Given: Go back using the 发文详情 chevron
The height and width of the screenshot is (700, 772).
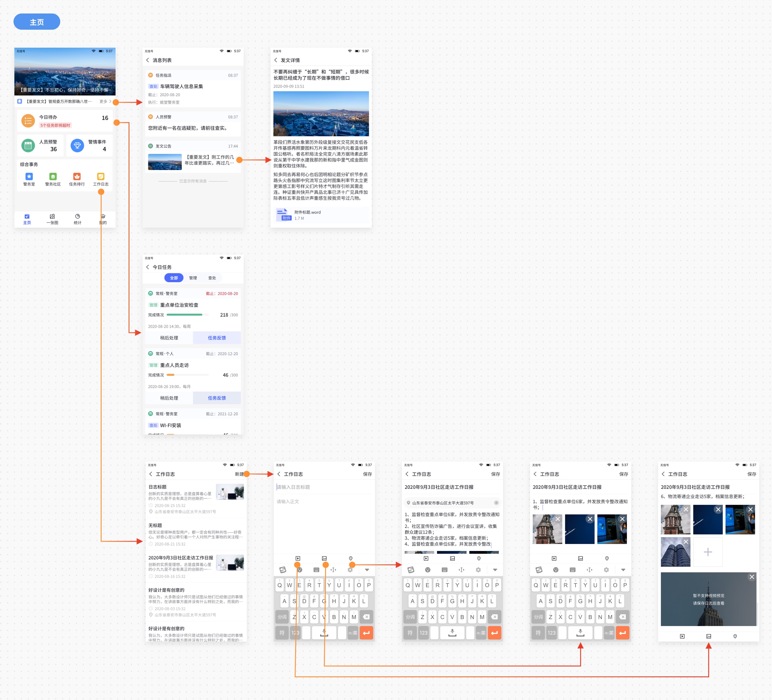Looking at the screenshot, I should point(276,60).
